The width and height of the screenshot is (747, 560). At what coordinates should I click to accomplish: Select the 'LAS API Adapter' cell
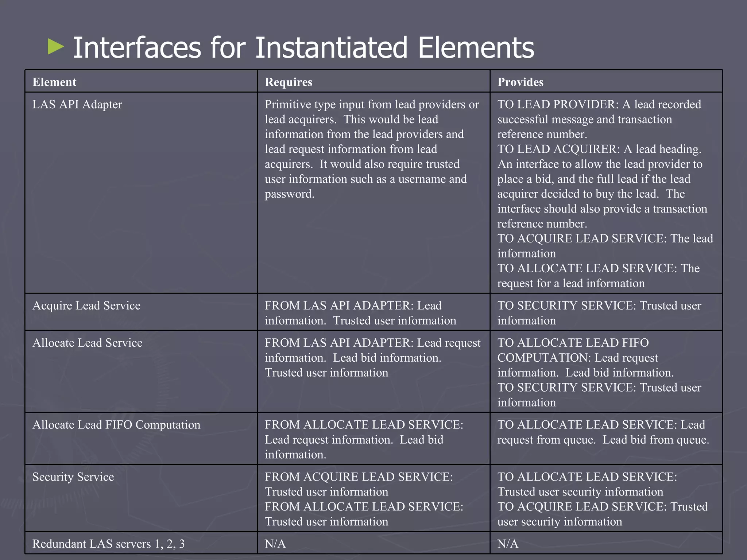coord(141,193)
